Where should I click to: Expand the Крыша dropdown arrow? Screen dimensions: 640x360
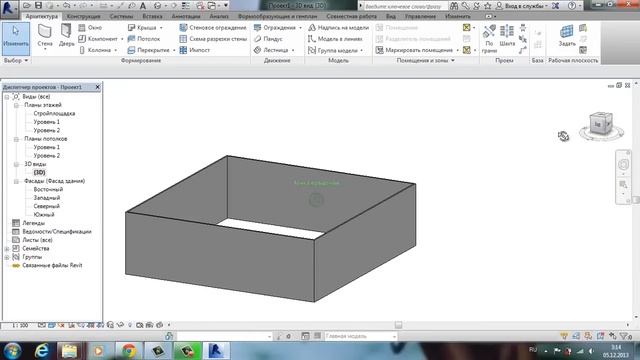161,28
